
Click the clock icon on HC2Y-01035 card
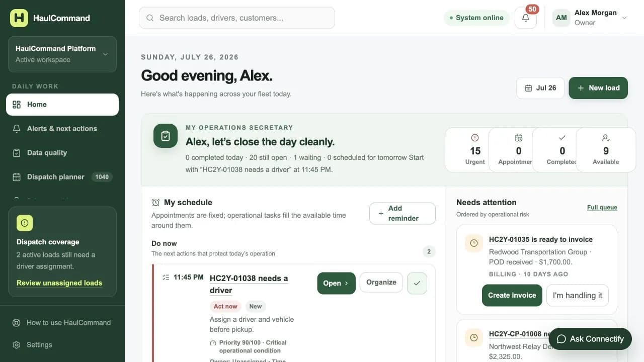coord(474,243)
